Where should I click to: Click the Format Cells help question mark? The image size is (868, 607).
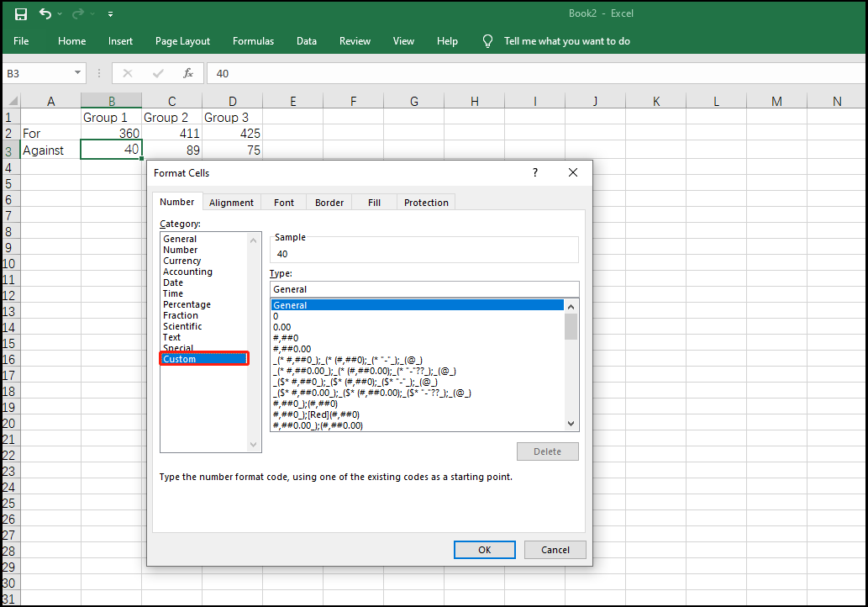[534, 173]
